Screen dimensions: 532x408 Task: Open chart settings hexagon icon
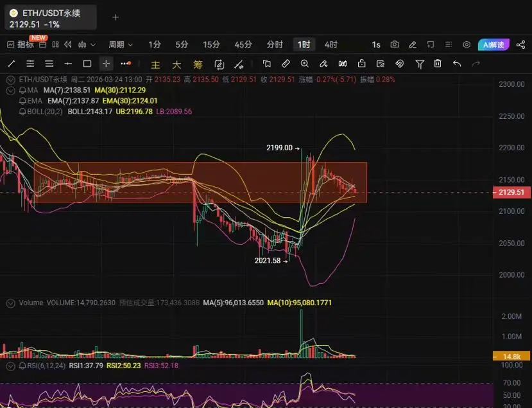coord(467,44)
